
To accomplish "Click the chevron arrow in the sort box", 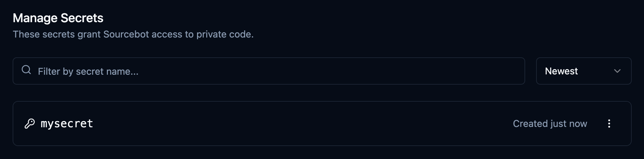I will point(617,71).
